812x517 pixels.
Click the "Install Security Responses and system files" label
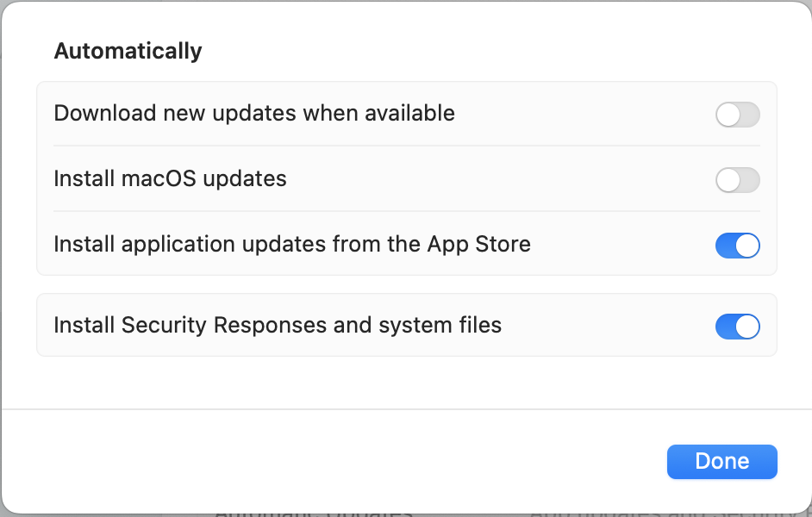277,325
